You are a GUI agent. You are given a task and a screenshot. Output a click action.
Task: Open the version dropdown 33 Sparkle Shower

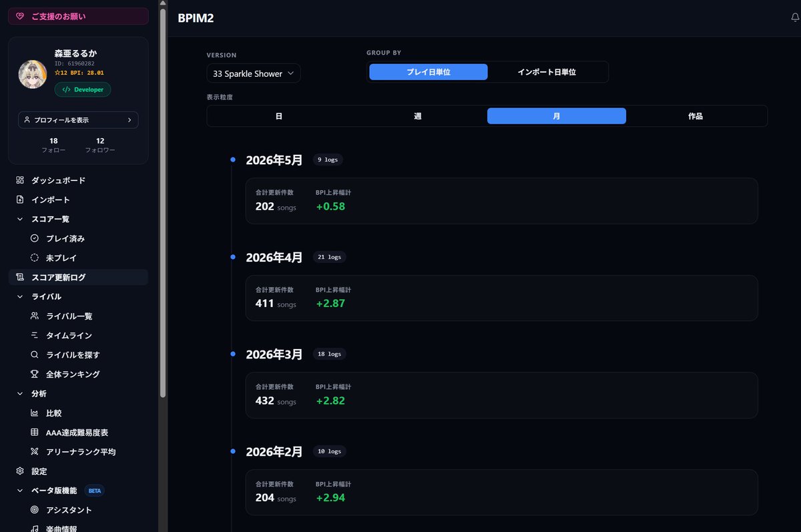(254, 73)
